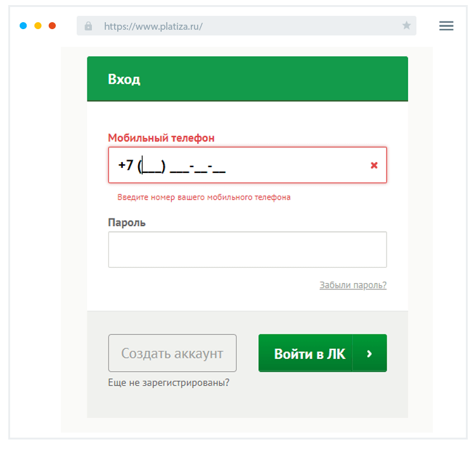
Task: Open the Забыли пароль? link
Action: coord(353,285)
